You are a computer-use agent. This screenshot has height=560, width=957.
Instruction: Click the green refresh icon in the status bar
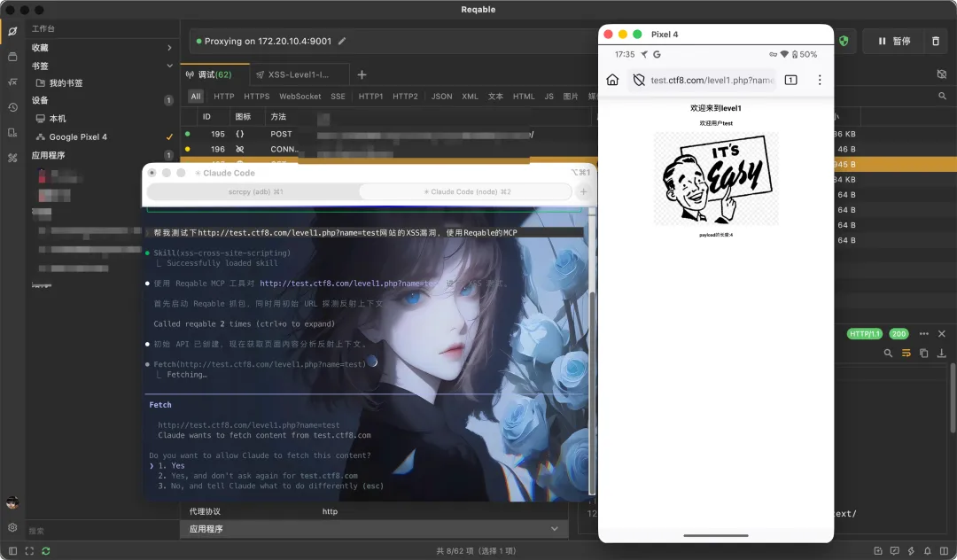(46, 551)
